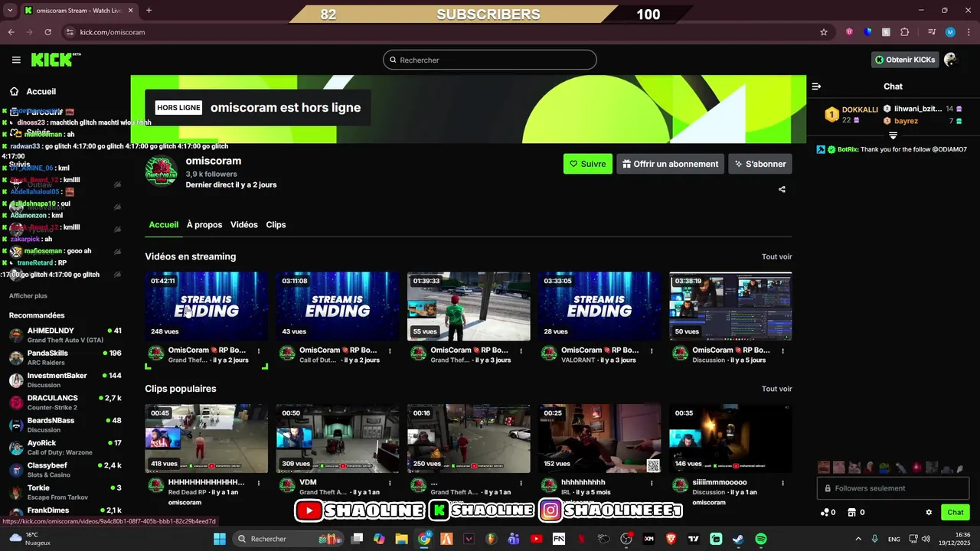Open the 01:39:33 video thumbnail
The width and height of the screenshot is (980, 551).
(x=469, y=306)
